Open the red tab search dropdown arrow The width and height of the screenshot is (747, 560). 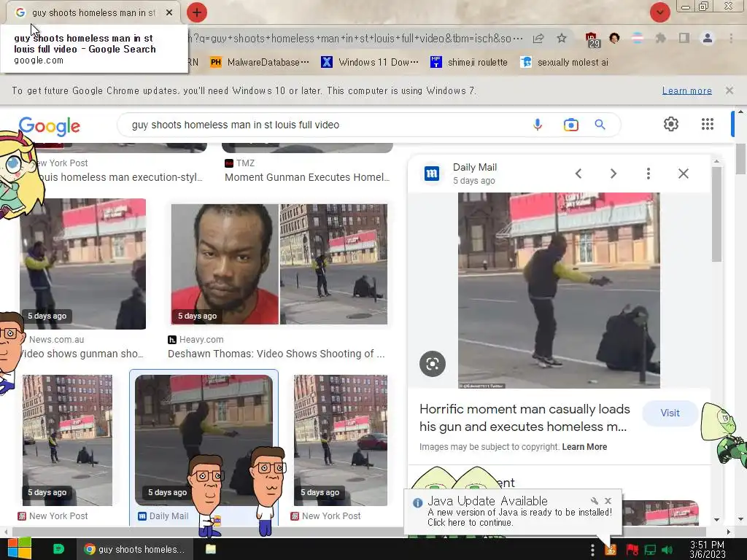point(659,12)
